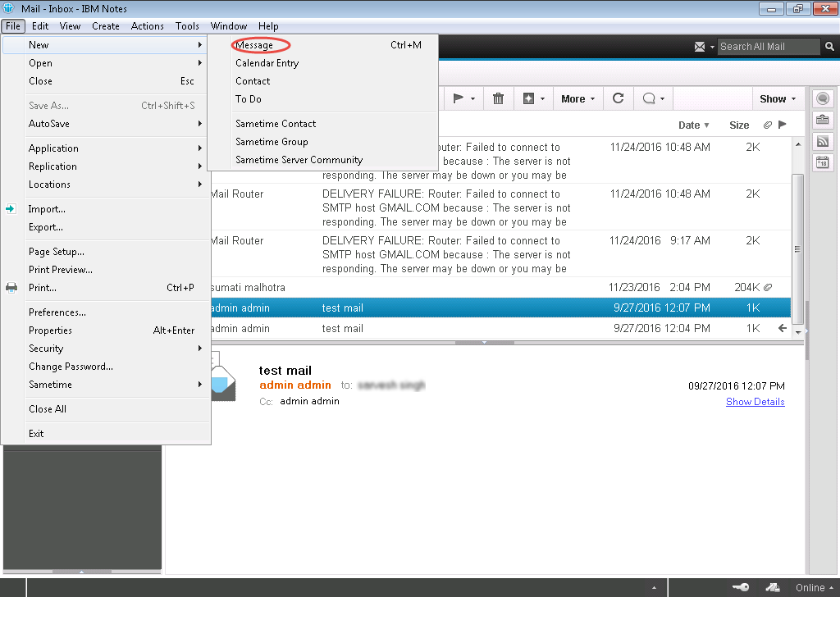840x629 pixels.
Task: Open the Day-At-A-Glance calendar sidebar icon
Action: click(822, 162)
